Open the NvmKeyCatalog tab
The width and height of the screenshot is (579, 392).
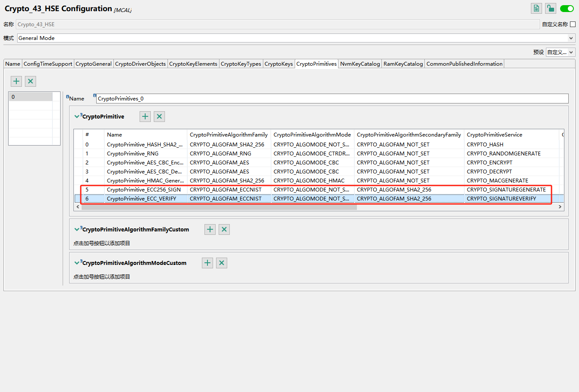pos(360,64)
